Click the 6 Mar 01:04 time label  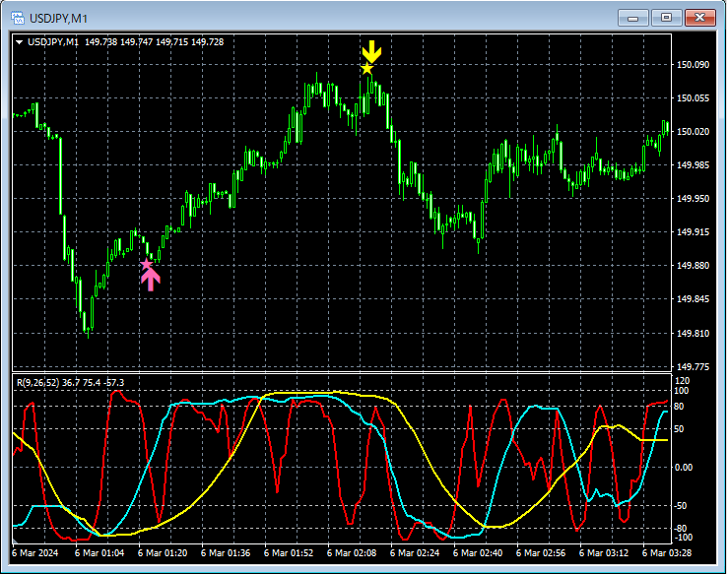[x=99, y=553]
